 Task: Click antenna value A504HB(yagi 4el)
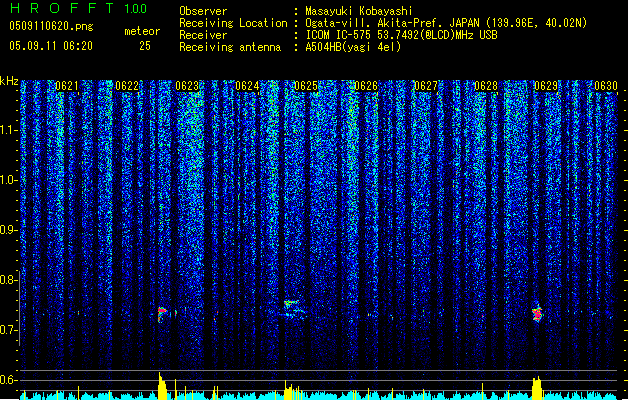(353, 47)
